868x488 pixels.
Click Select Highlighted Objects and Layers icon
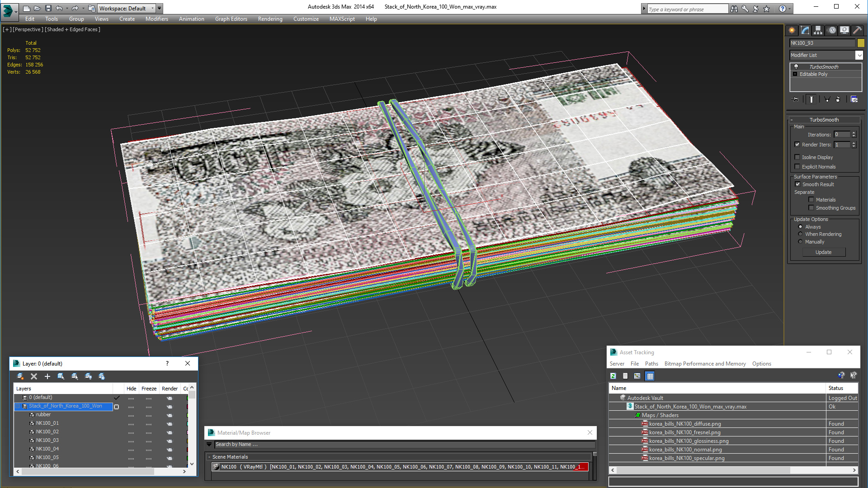tap(61, 376)
